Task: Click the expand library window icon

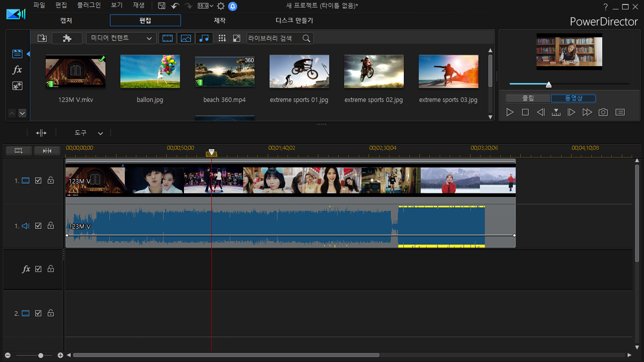Action: click(237, 38)
